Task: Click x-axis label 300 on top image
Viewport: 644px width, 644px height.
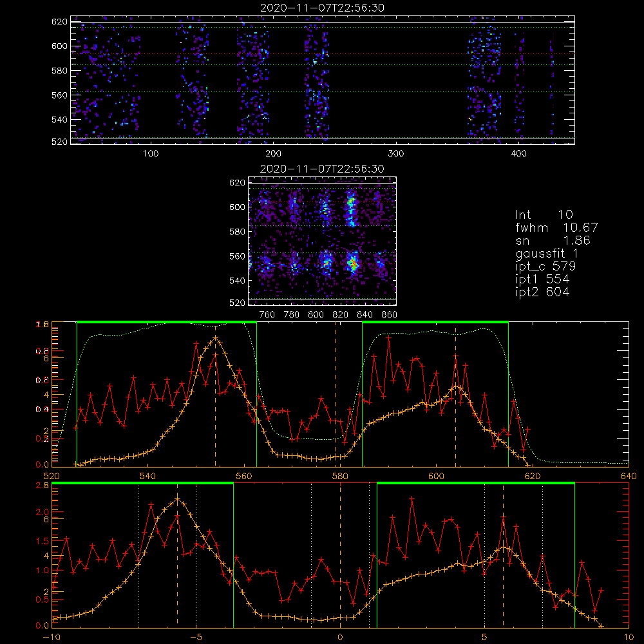Action: point(395,154)
